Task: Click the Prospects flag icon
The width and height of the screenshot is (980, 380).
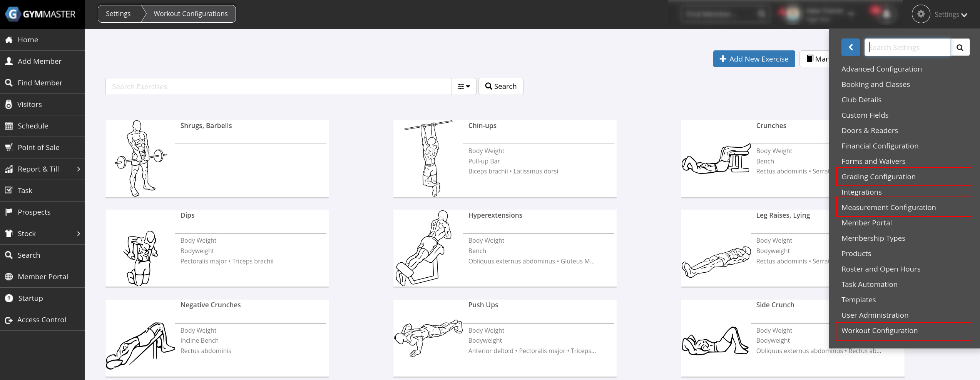Action: [x=9, y=212]
